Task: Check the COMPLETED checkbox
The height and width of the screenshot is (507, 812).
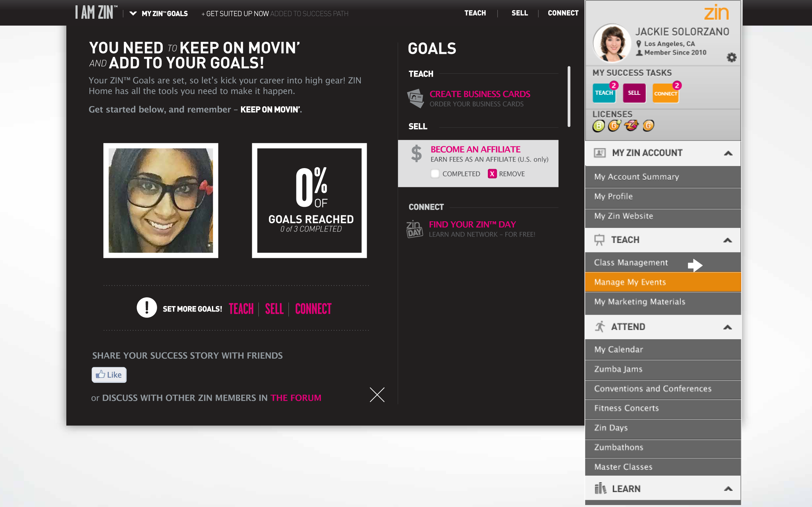Action: tap(435, 174)
